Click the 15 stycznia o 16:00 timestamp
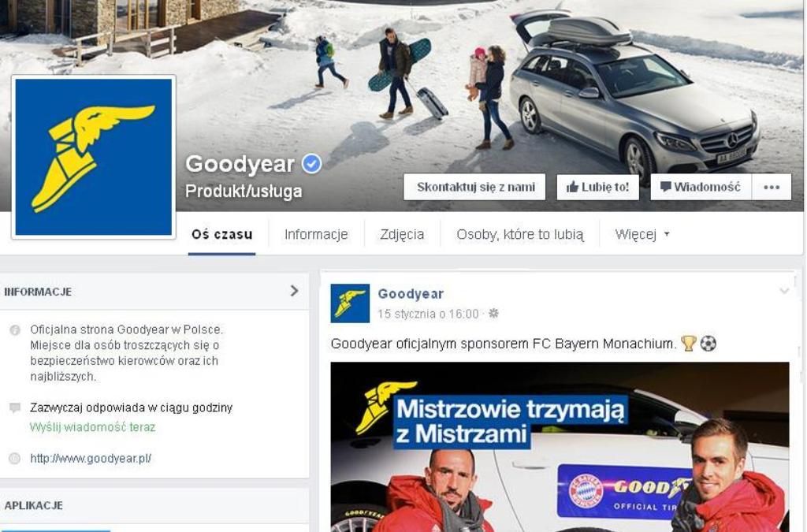The width and height of the screenshot is (807, 532). click(428, 314)
